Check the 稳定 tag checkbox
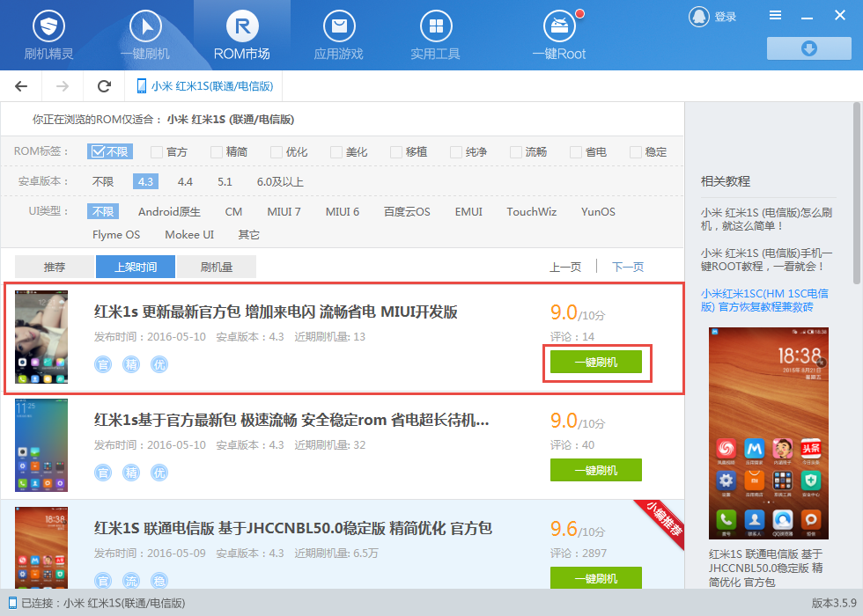 pyautogui.click(x=636, y=151)
